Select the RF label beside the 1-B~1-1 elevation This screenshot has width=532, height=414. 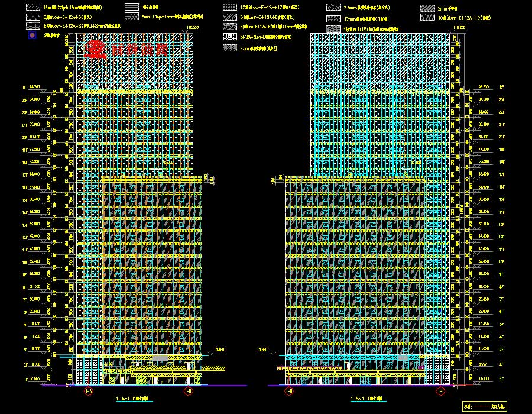(x=501, y=87)
